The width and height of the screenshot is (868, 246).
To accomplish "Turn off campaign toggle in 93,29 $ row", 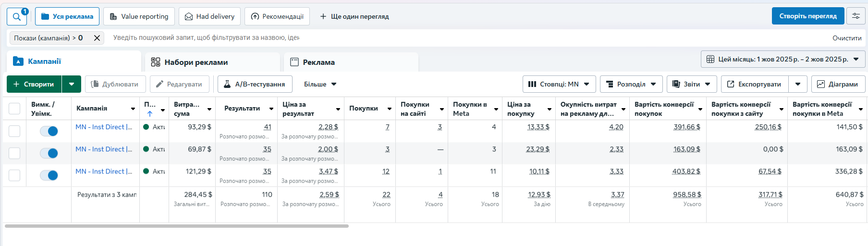I will coord(49,131).
